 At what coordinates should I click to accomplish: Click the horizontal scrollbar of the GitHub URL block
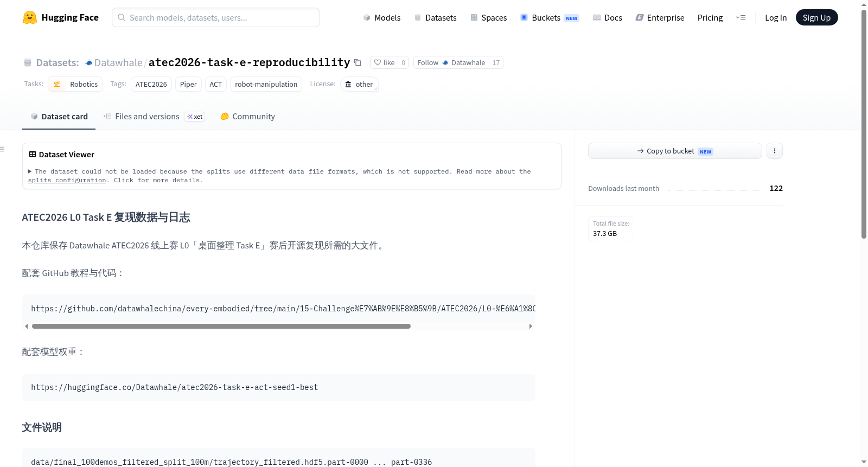tap(221, 326)
